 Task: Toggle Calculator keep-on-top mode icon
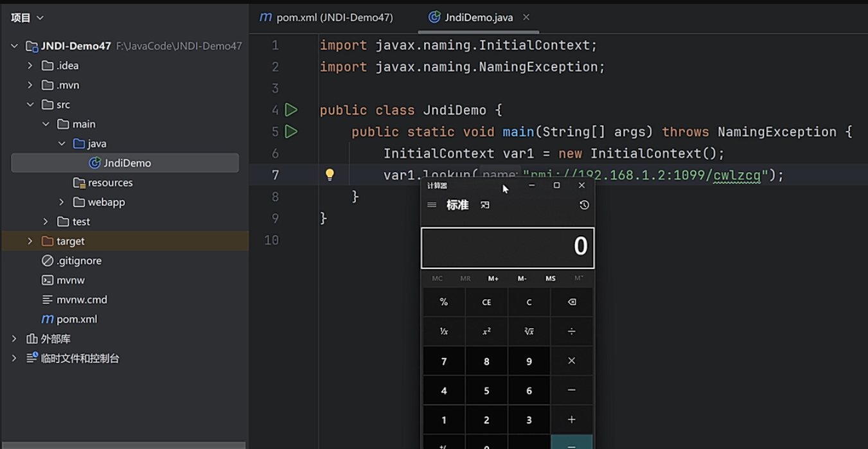point(485,205)
